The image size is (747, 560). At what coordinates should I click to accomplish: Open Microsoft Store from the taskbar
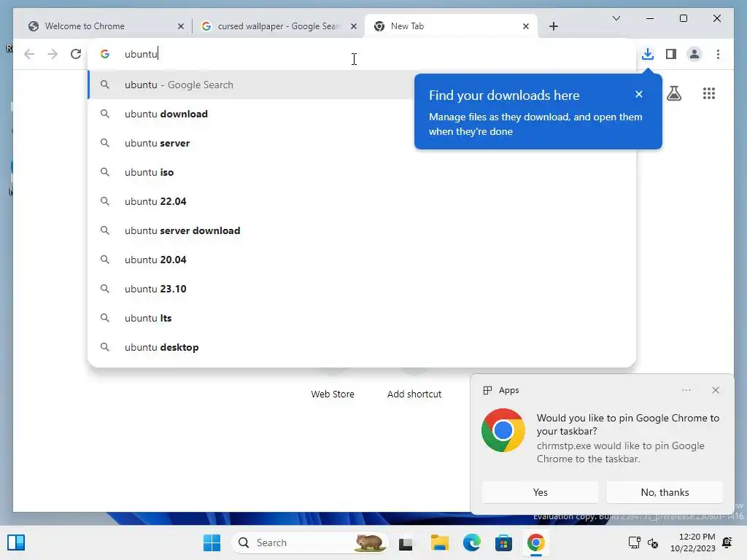(503, 542)
